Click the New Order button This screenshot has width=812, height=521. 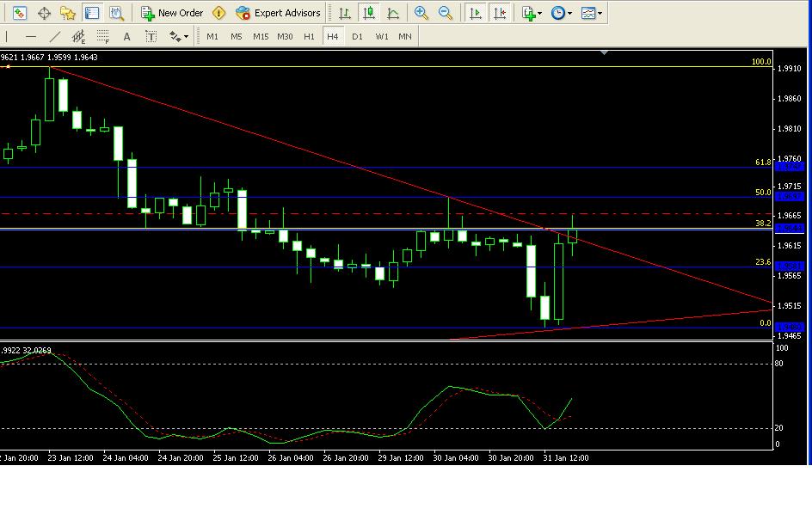pyautogui.click(x=172, y=13)
